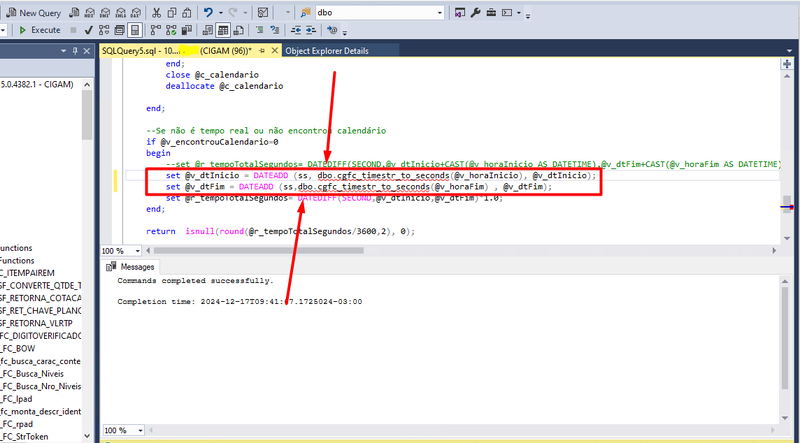Toggle Include Actual Execution Plan

(x=156, y=30)
